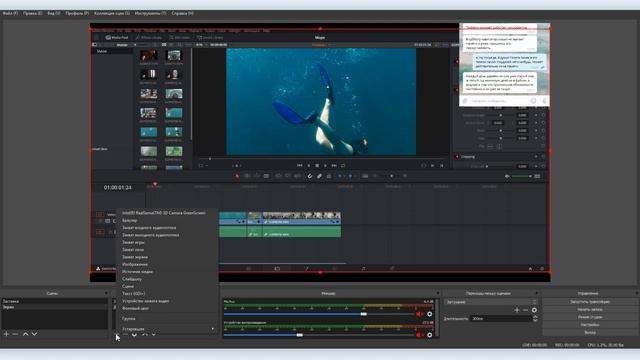Unmute the Mic/Aux channel
The height and width of the screenshot is (360, 640).
419,314
